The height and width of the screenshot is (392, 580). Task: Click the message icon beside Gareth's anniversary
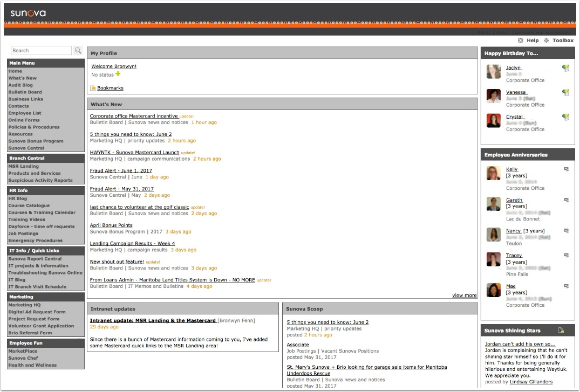tap(566, 200)
